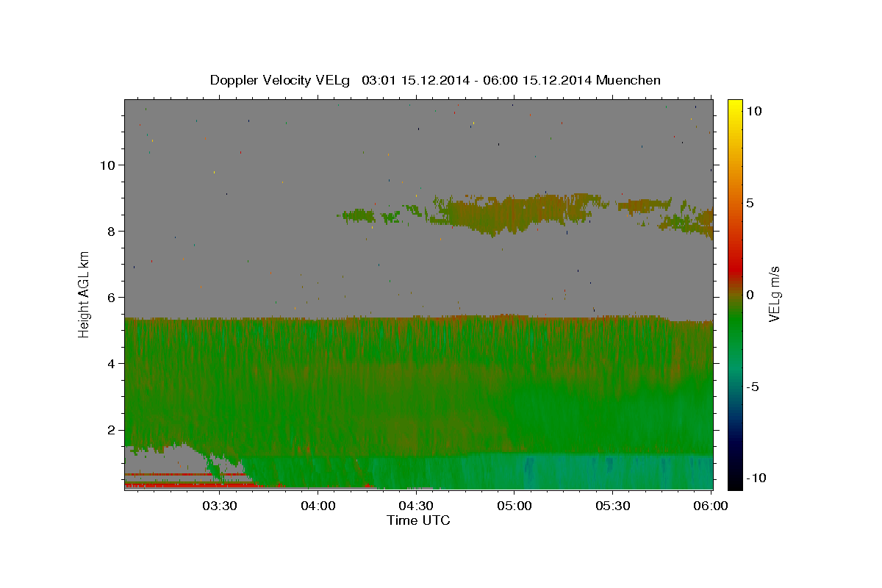Click the height axis label 2

112,430
